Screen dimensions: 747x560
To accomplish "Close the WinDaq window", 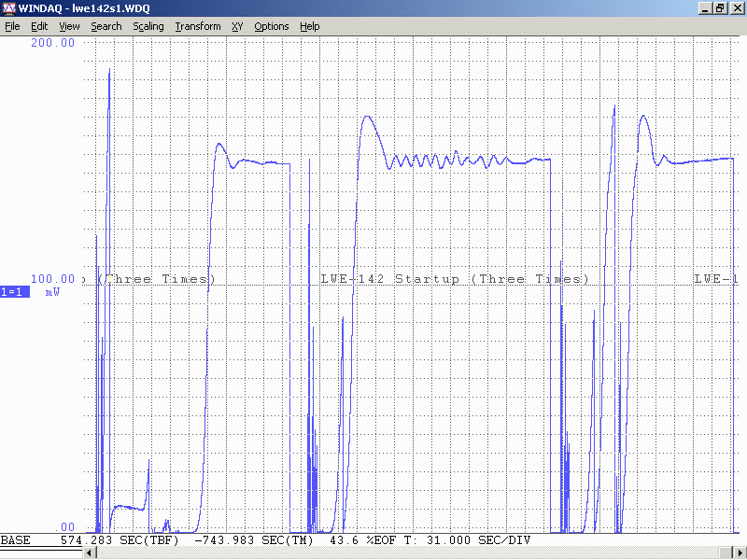I will (736, 8).
